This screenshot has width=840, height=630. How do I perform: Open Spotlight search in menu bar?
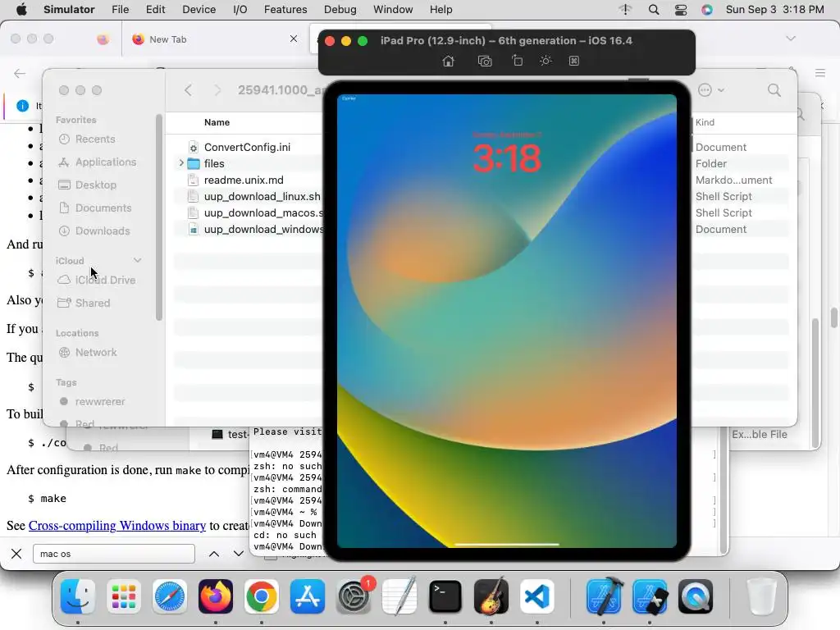pyautogui.click(x=654, y=10)
